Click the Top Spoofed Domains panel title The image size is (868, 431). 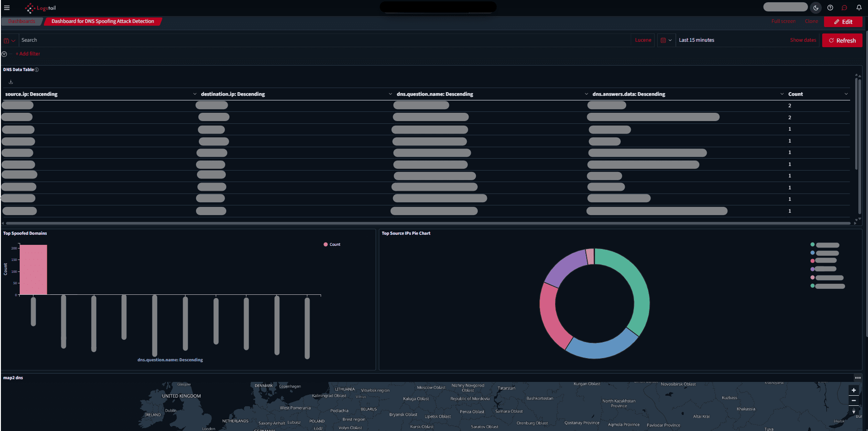point(25,233)
